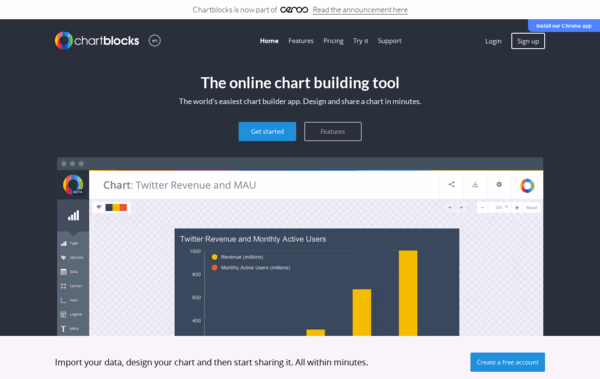The image size is (600, 379).
Task: Click the outlined Features button below headline
Action: pos(333,131)
